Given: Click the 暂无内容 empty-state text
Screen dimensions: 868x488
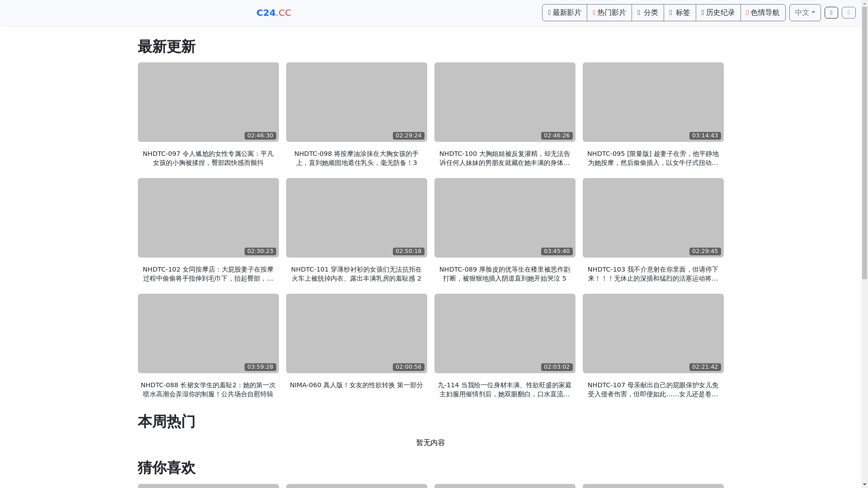Looking at the screenshot, I should [x=430, y=443].
